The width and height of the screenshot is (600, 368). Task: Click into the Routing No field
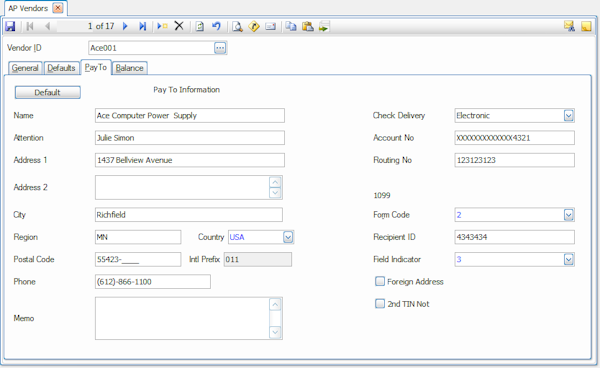(x=514, y=160)
